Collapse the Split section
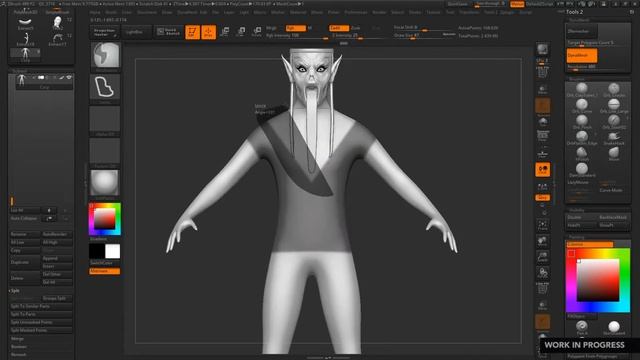Viewport: 640px width, 360px height. click(x=15, y=291)
